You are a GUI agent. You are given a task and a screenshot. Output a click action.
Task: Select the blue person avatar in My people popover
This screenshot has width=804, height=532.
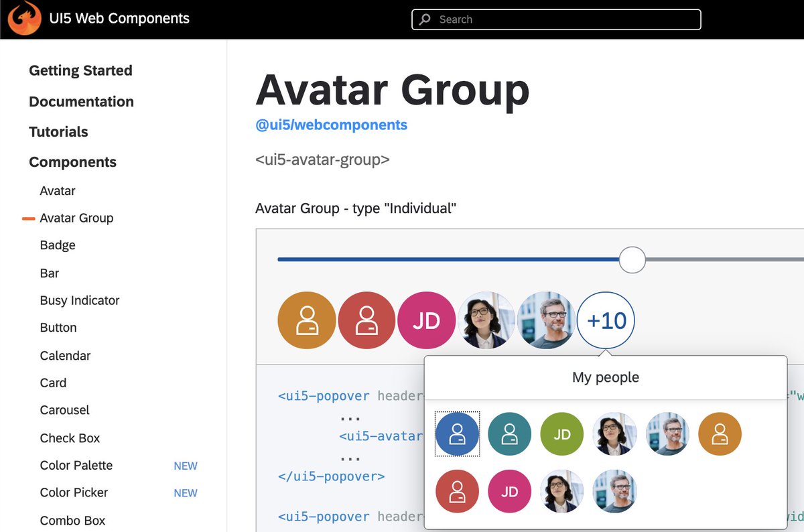tap(457, 434)
